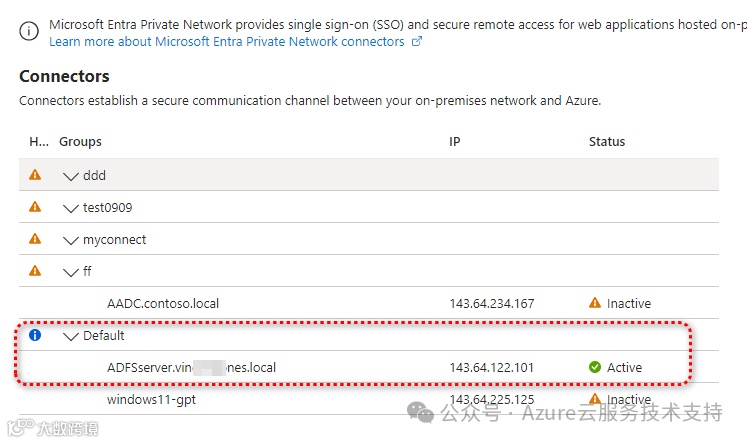Click the green Active status icon
Viewport: 747px width, 443px height.
click(x=595, y=367)
